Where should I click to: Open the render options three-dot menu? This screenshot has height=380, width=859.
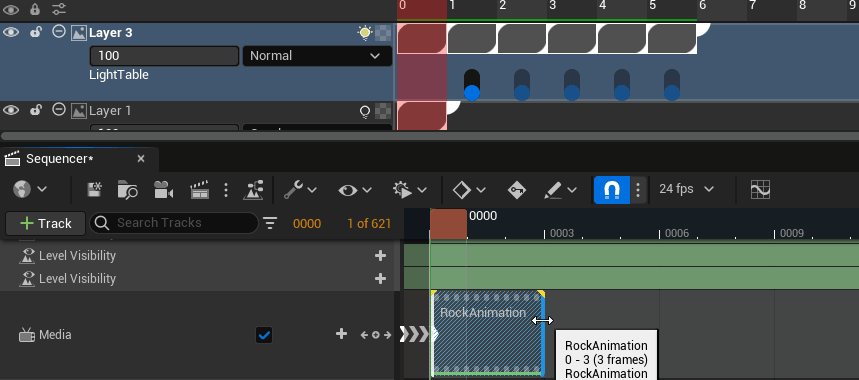click(226, 190)
